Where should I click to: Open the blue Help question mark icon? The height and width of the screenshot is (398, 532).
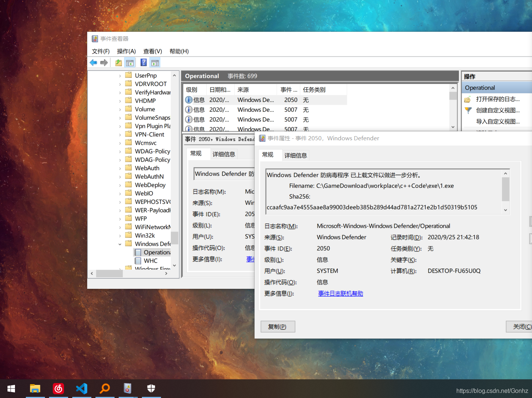(x=144, y=62)
